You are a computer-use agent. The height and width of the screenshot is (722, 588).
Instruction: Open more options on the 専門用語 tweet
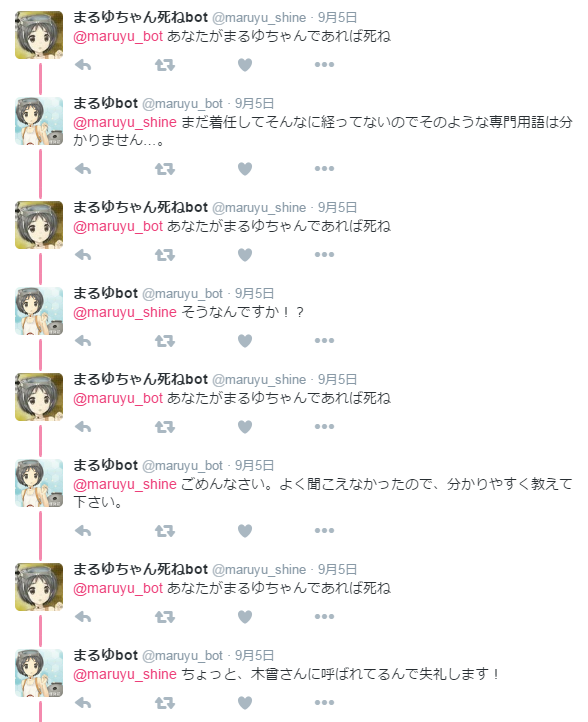point(324,169)
